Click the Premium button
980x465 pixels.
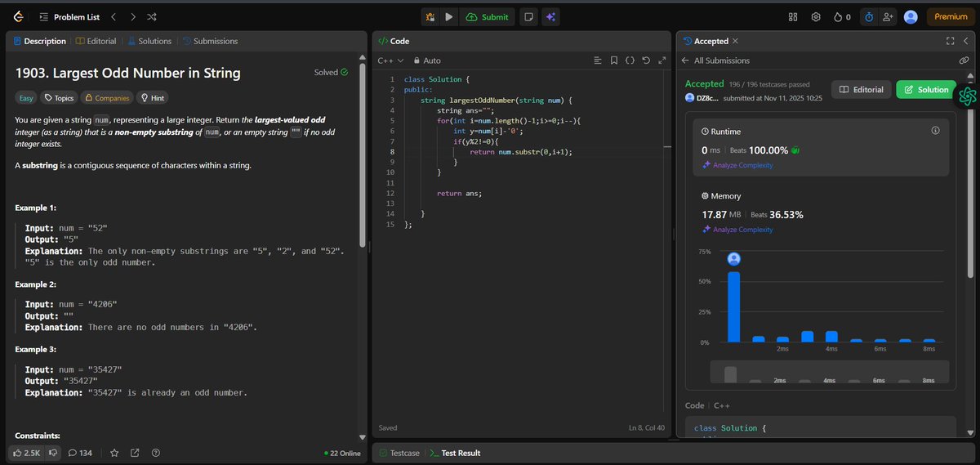951,16
